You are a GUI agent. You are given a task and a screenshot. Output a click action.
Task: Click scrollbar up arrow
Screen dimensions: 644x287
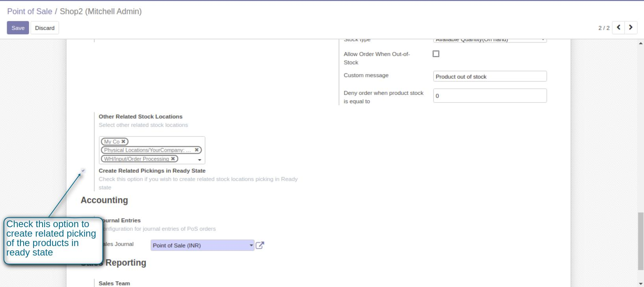coord(640,43)
